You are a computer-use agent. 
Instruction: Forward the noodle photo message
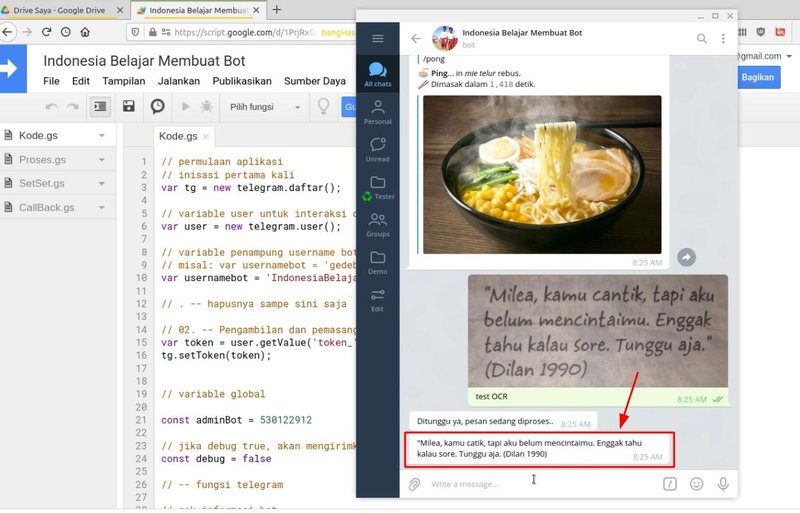point(686,257)
